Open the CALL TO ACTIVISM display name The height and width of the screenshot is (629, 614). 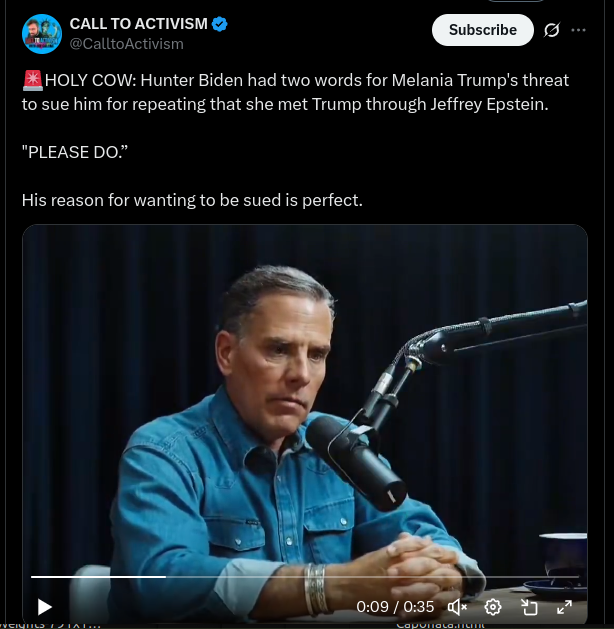pyautogui.click(x=138, y=24)
